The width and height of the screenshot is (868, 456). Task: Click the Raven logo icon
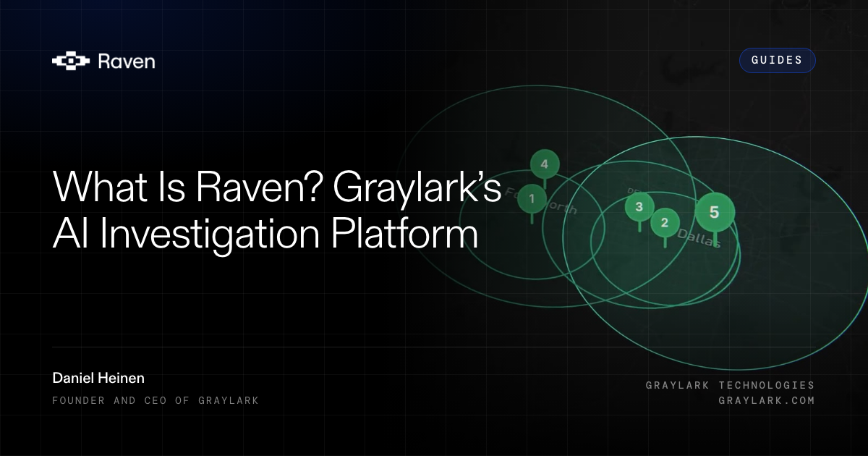[71, 62]
